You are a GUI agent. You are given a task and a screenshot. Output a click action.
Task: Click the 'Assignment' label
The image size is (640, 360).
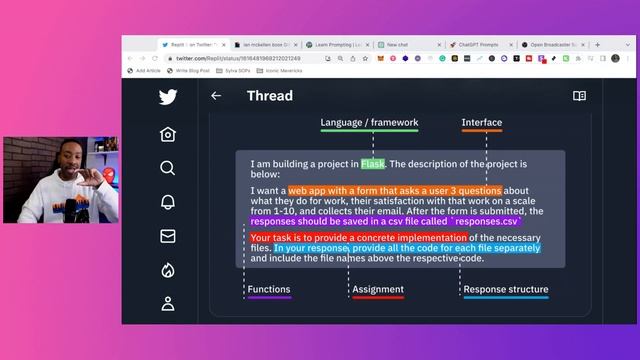pyautogui.click(x=378, y=289)
